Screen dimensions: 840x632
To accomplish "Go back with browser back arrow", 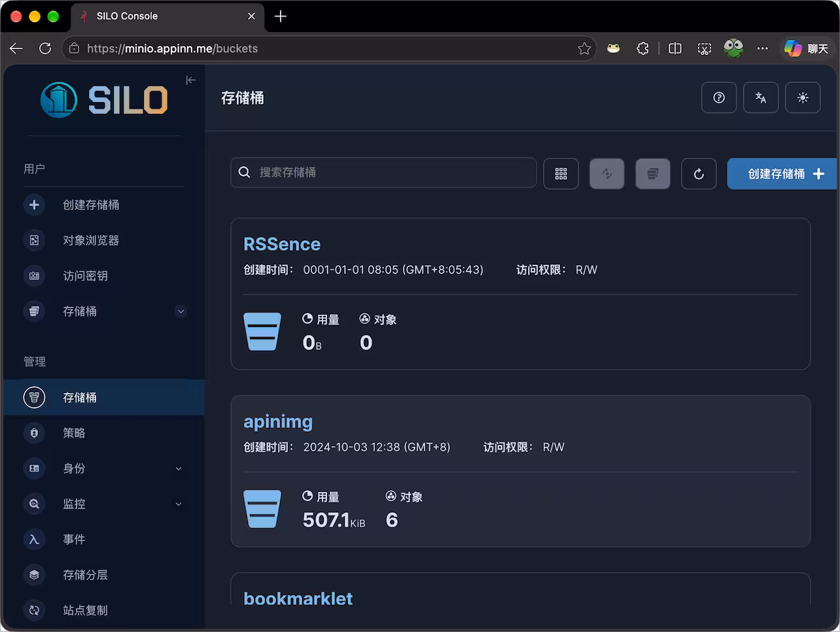I will point(16,48).
